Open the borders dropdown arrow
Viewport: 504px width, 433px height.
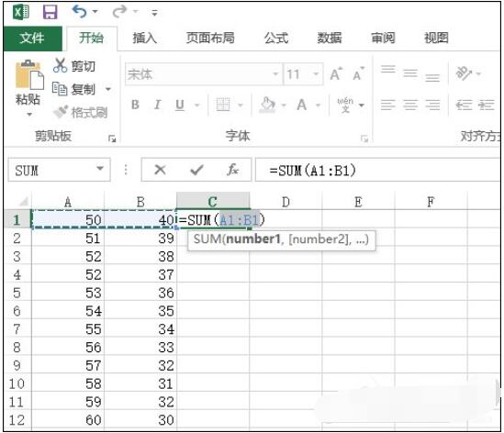click(241, 105)
